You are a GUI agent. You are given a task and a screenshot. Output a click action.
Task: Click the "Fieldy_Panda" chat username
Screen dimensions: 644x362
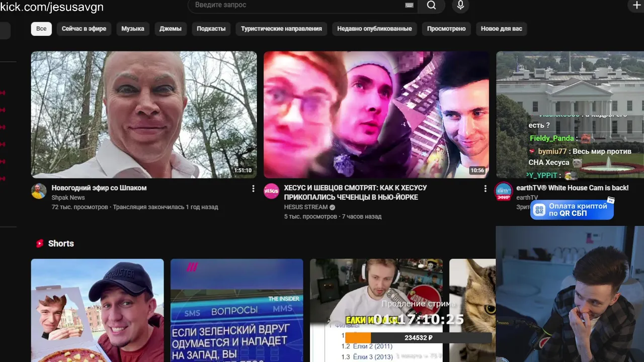(x=552, y=138)
